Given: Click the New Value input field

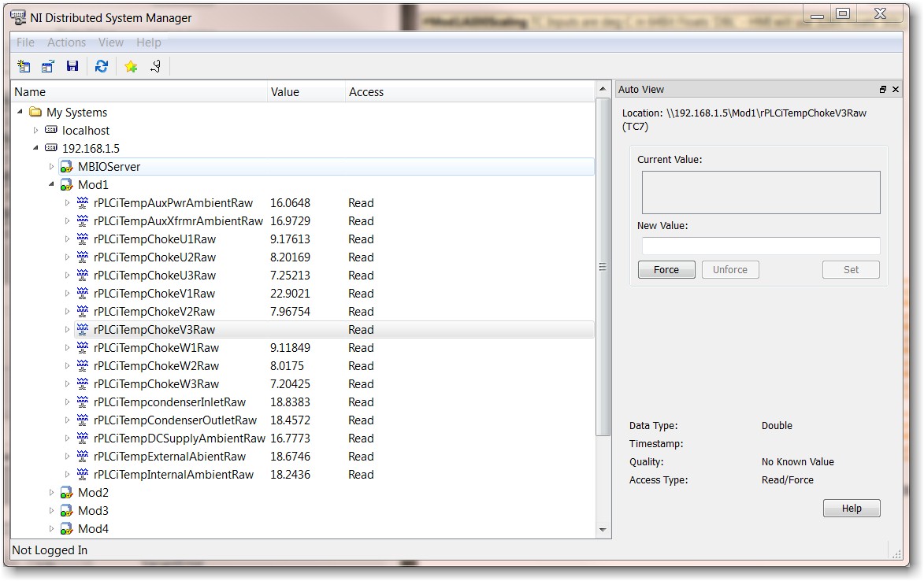Looking at the screenshot, I should tap(761, 246).
